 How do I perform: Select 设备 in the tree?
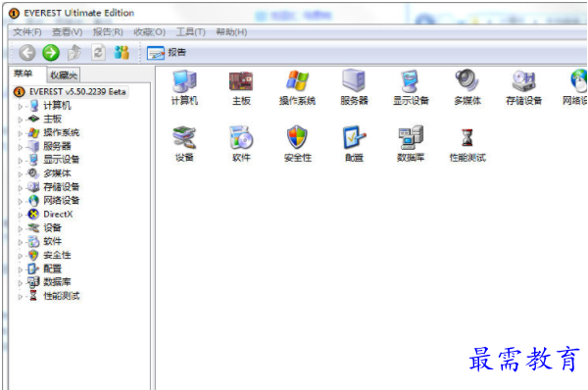(x=52, y=227)
